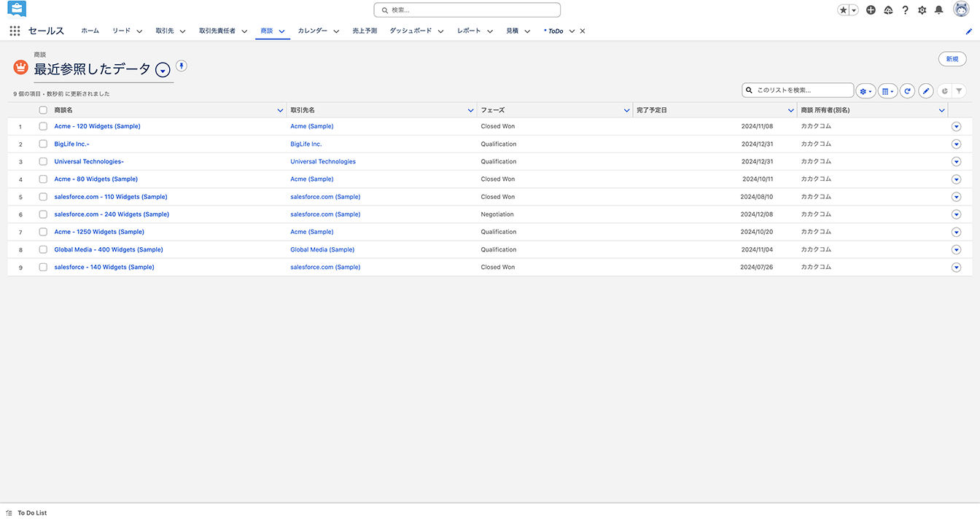The width and height of the screenshot is (980, 522).
Task: Open the Help question mark icon
Action: pyautogui.click(x=905, y=10)
